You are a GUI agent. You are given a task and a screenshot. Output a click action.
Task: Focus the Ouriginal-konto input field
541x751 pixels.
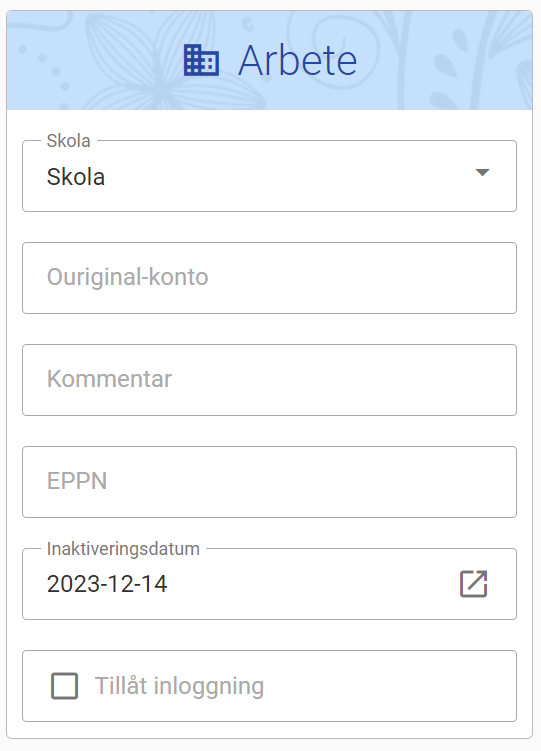(x=270, y=278)
